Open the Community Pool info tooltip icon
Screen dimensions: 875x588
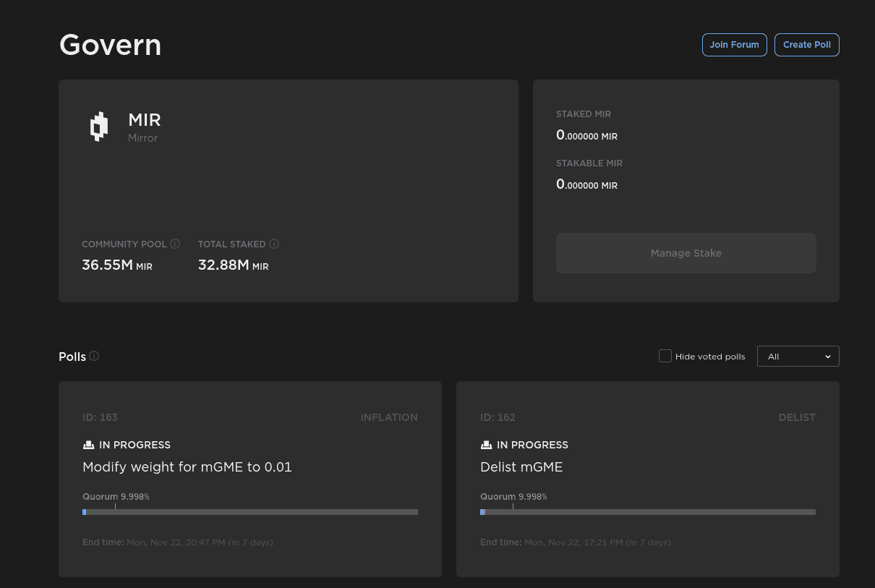[x=175, y=244]
